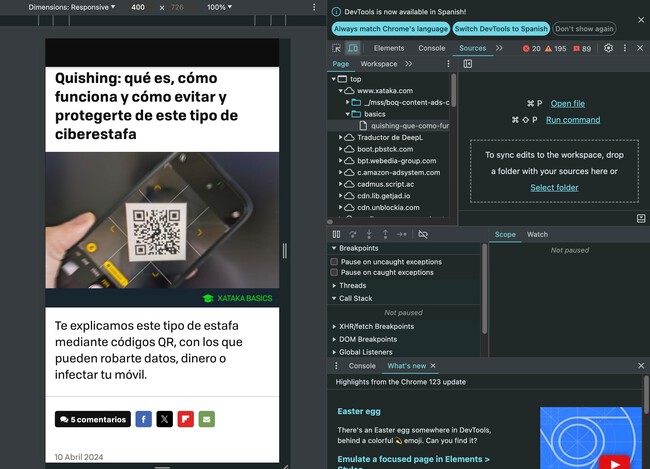Toggle the device toolbar icon
This screenshot has height=469, width=650.
click(353, 48)
